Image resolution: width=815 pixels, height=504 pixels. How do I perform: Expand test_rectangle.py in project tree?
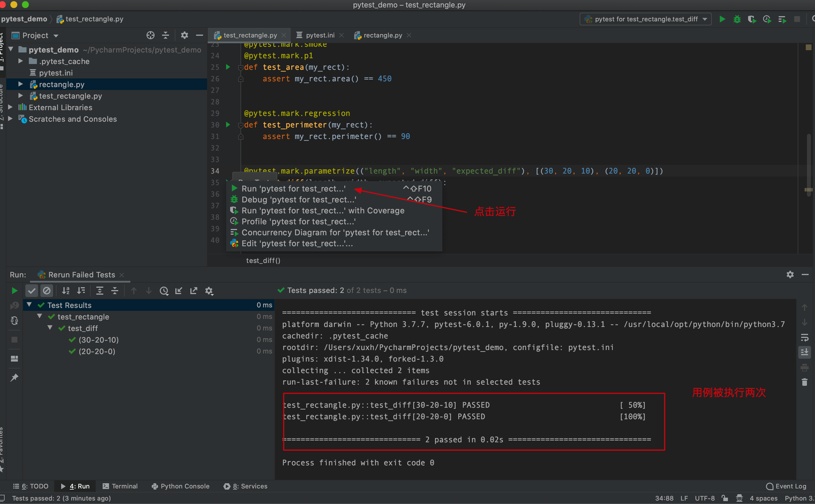coord(21,96)
